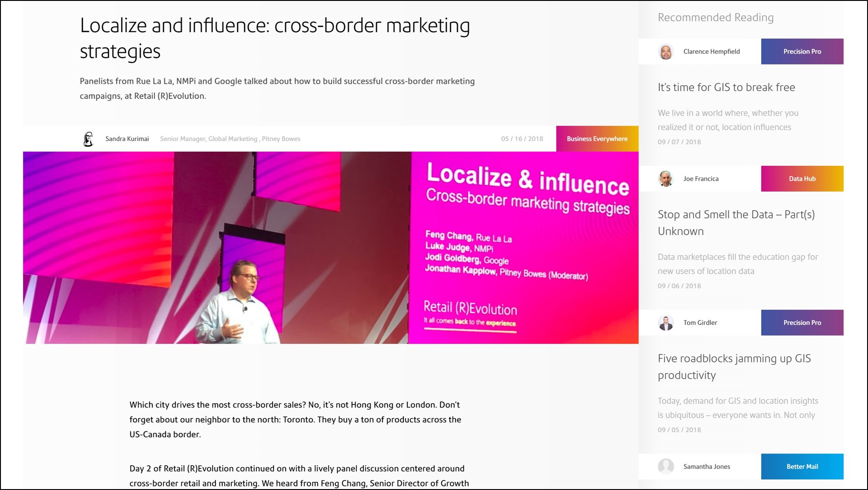Click author name Joe Francica
The image size is (868, 490).
tap(701, 179)
